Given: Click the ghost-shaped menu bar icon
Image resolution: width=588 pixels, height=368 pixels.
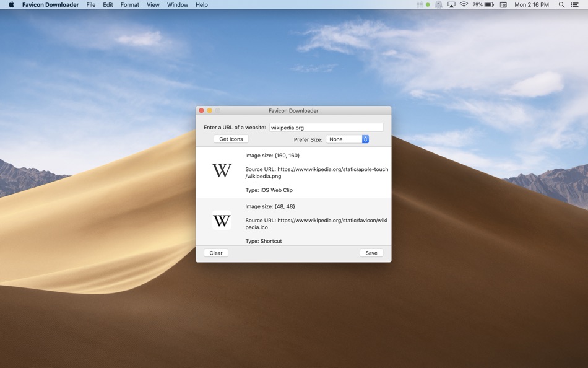Looking at the screenshot, I should click(438, 4).
